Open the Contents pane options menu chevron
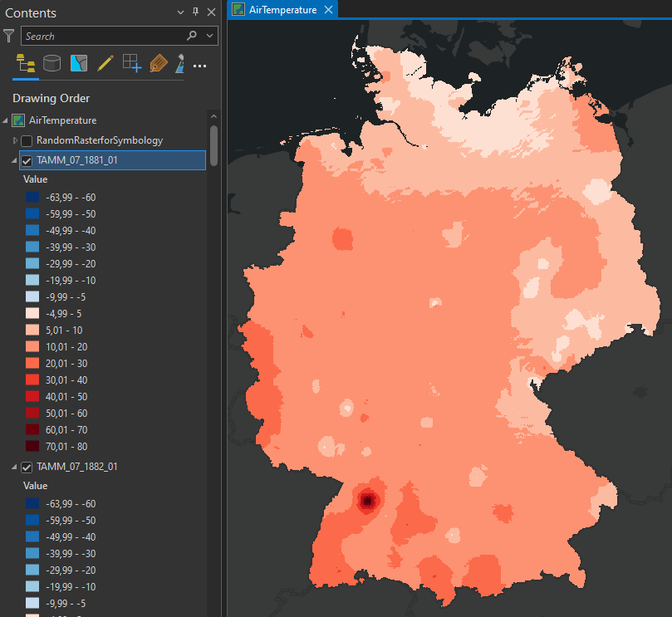The image size is (672, 617). click(x=181, y=12)
